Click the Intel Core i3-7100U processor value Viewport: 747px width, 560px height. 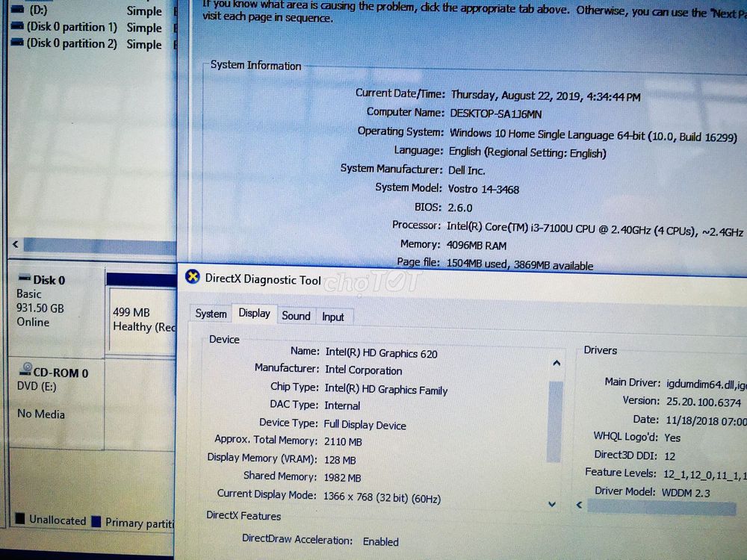tap(595, 228)
